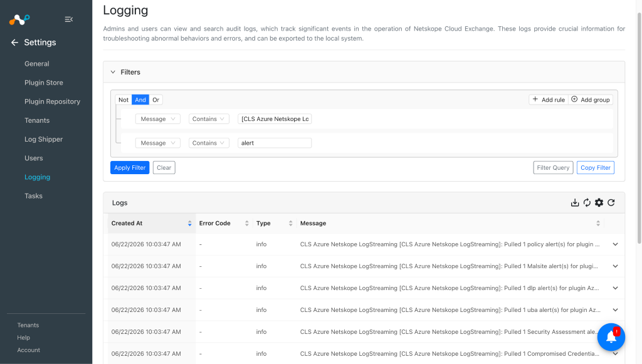Image resolution: width=642 pixels, height=364 pixels.
Task: Reload logs with the refresh icon
Action: (611, 203)
